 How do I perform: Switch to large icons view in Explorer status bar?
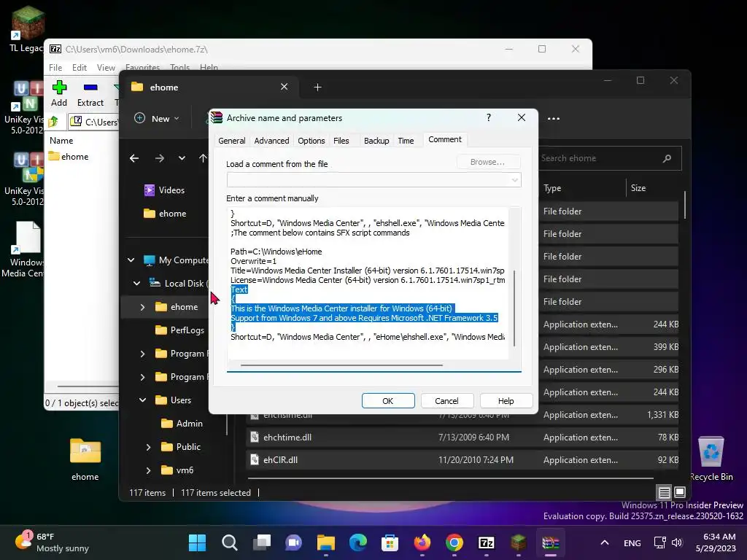click(680, 492)
